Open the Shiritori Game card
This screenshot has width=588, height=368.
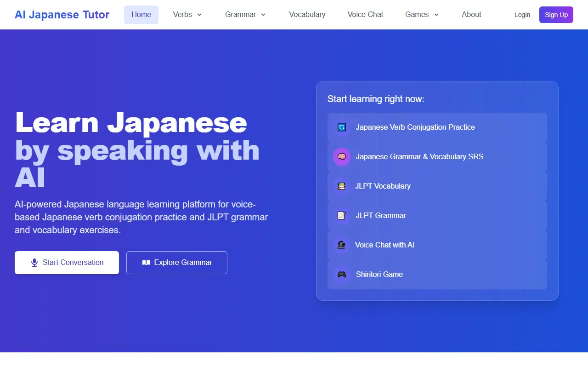[437, 275]
